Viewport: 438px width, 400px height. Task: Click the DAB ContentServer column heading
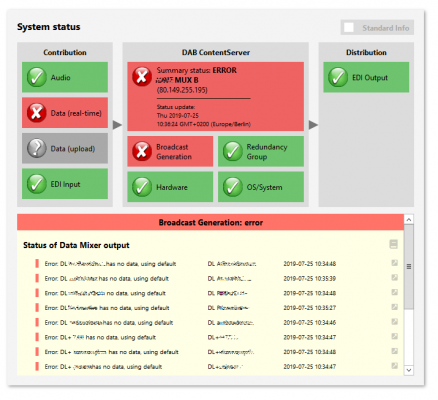[x=216, y=52]
